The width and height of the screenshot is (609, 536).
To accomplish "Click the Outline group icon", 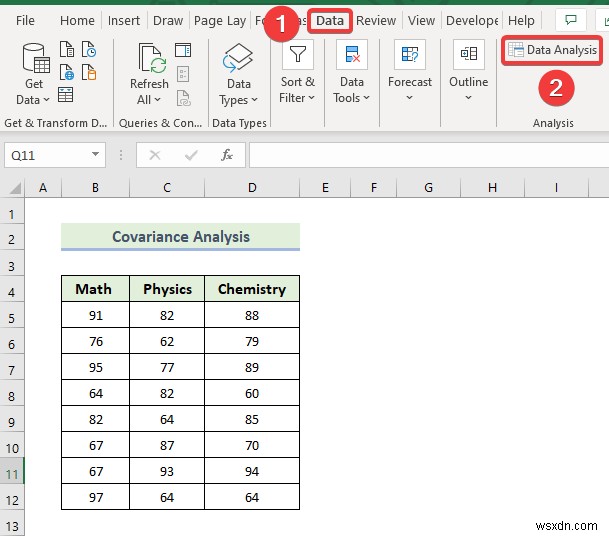I will [x=469, y=54].
